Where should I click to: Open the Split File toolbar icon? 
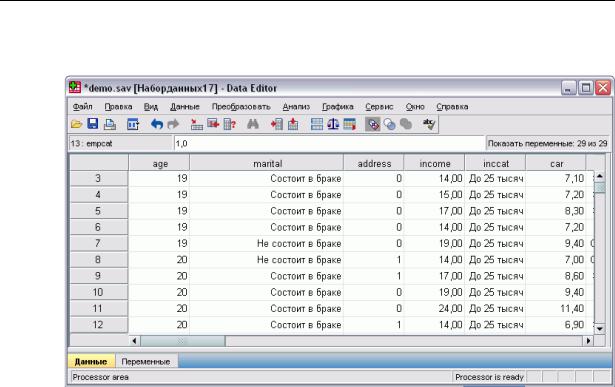pos(317,124)
